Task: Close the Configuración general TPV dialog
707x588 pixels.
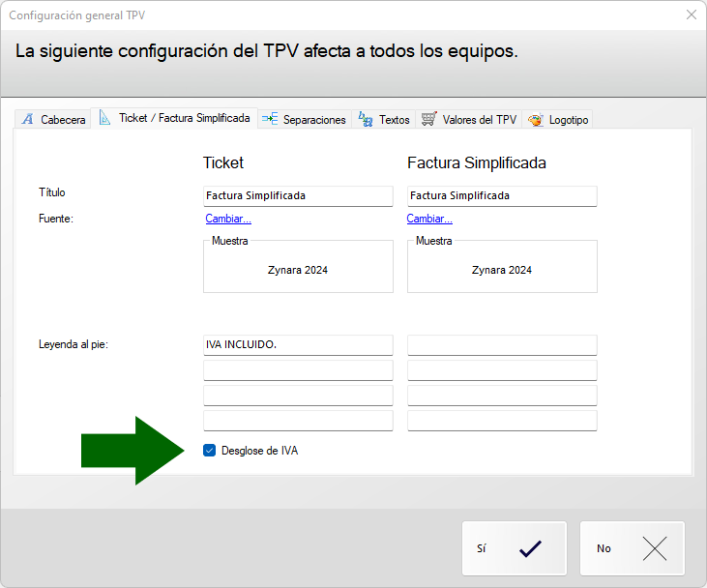Action: pos(691,15)
